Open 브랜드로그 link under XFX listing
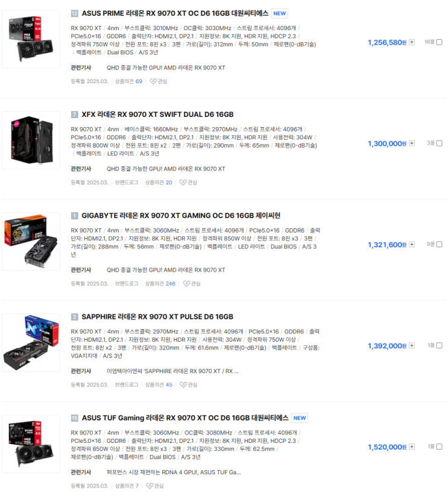The image size is (448, 499). tap(127, 183)
